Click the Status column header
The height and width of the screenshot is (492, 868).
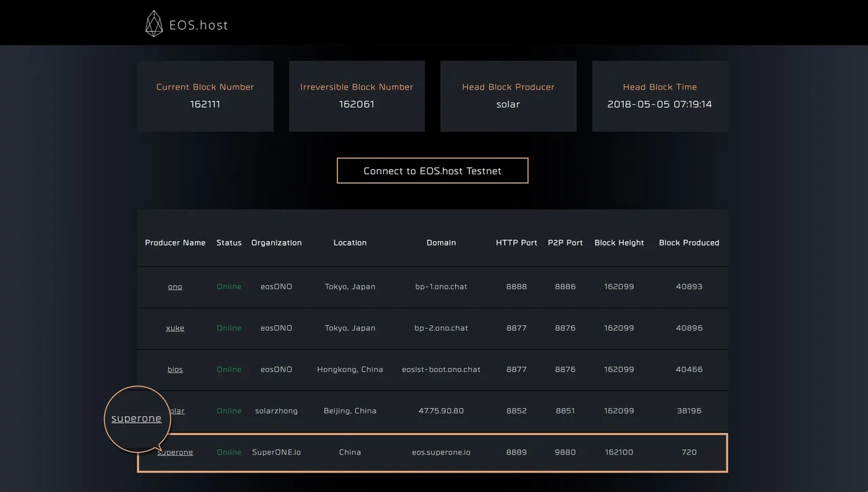(229, 243)
